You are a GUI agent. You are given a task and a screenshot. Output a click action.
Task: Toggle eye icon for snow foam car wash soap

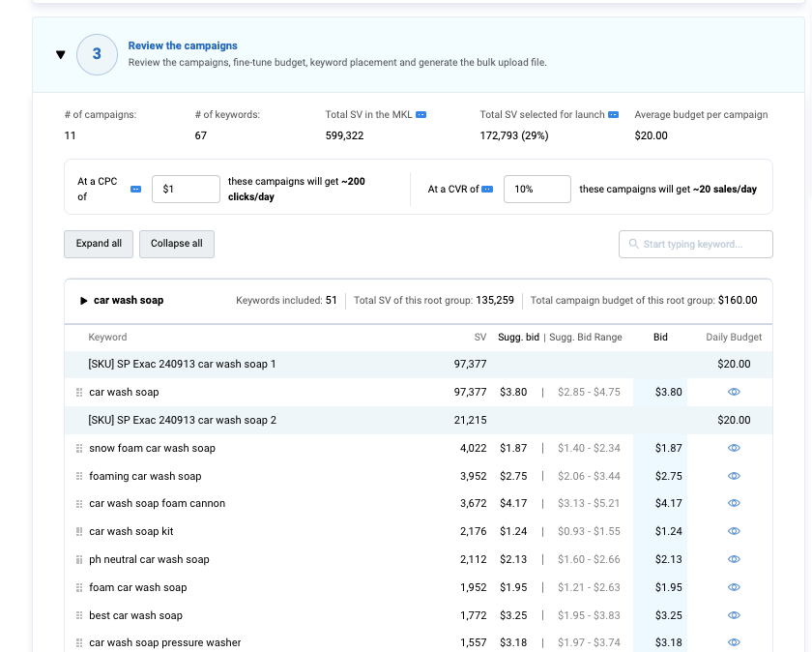point(734,448)
